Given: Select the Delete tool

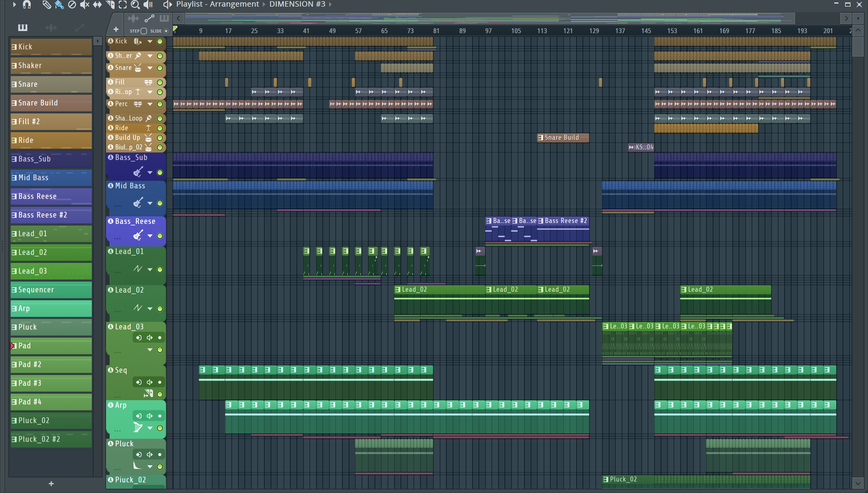Looking at the screenshot, I should [72, 5].
